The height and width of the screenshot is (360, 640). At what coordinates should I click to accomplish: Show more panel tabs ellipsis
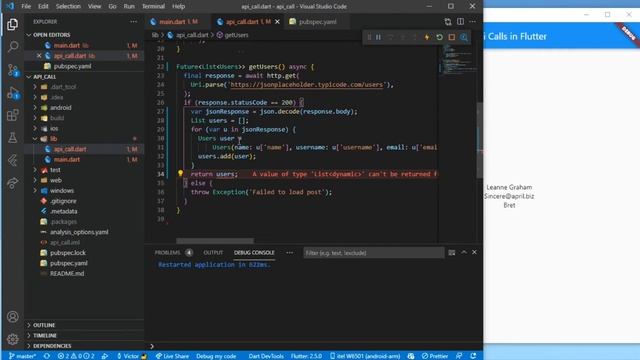point(289,253)
